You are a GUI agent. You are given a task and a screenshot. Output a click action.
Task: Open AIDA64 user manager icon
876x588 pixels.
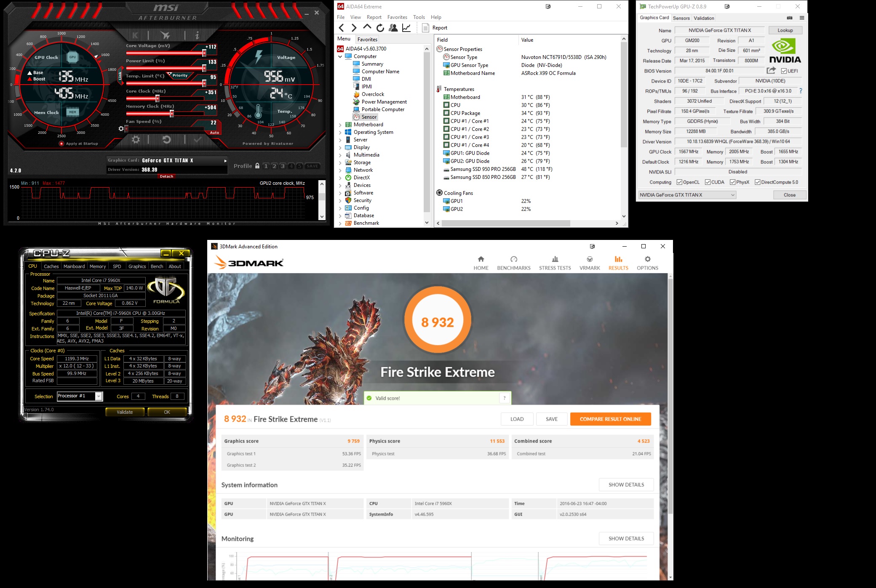(393, 28)
